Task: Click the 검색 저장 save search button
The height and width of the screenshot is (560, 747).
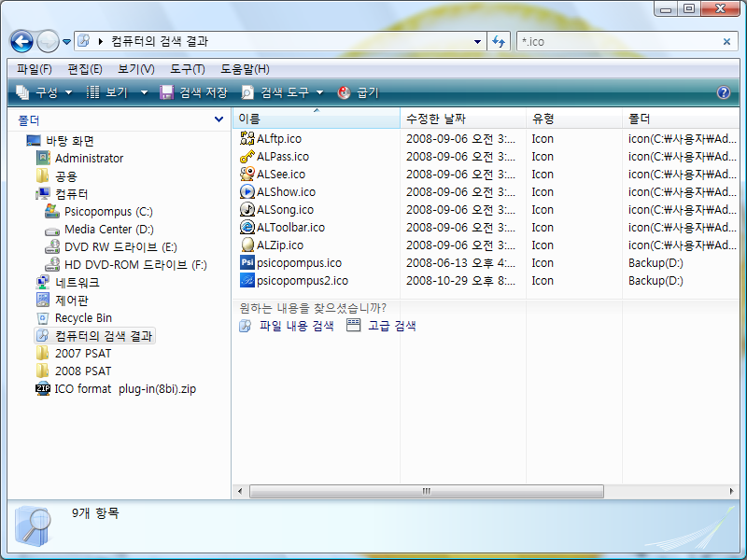Action: pos(194,92)
